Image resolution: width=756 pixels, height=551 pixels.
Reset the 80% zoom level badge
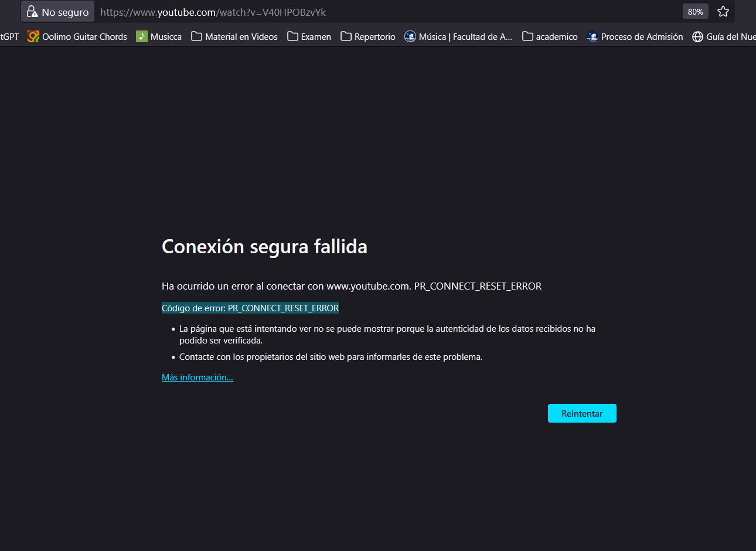pyautogui.click(x=696, y=12)
